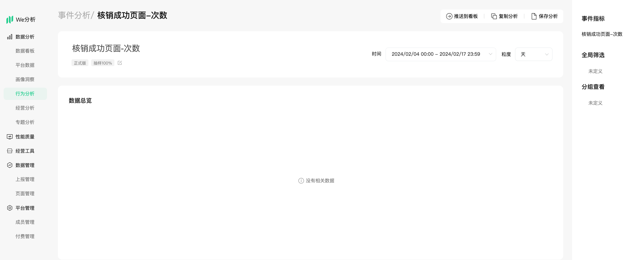Click the gear icon beside 平台管理
The width and height of the screenshot is (644, 260).
[9, 208]
